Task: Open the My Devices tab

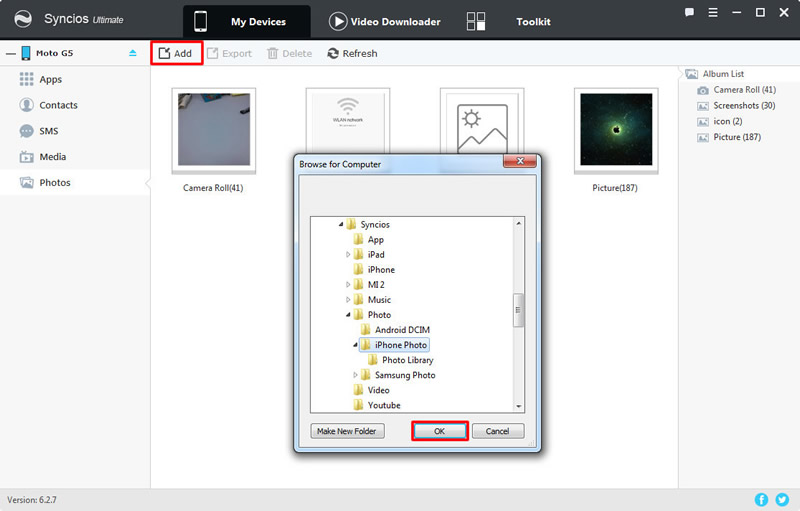Action: click(247, 21)
